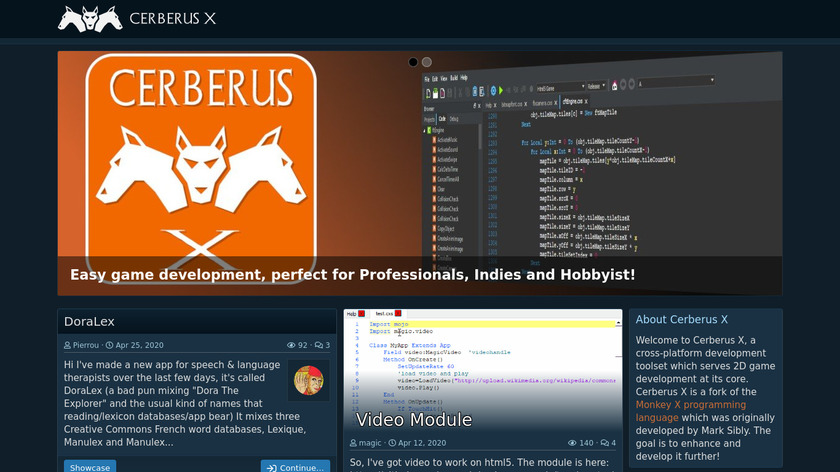
Task: Switch to the second gray carousel slide dot
Action: click(427, 62)
